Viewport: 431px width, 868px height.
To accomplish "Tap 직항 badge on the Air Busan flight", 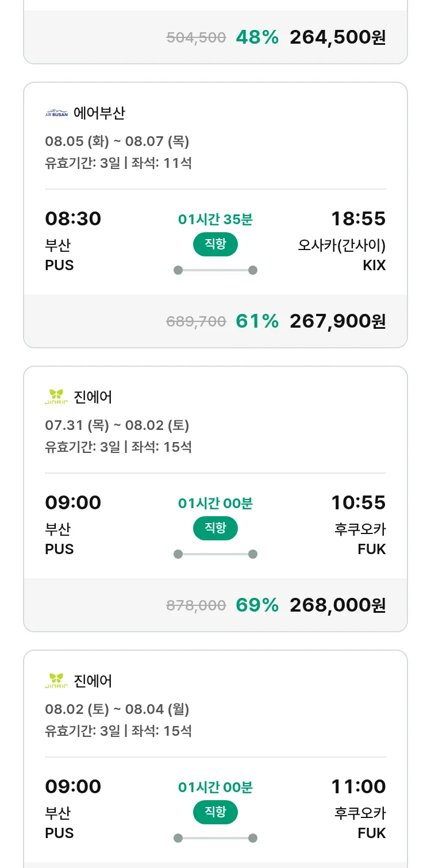I will coord(215,244).
